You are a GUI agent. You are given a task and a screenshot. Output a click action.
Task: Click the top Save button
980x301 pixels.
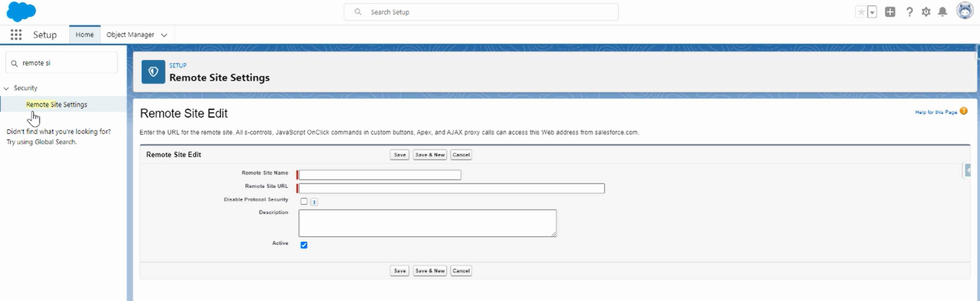[399, 155]
